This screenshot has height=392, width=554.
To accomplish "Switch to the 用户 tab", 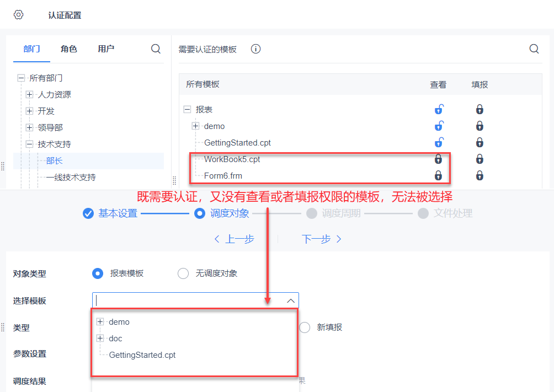I will (x=106, y=49).
